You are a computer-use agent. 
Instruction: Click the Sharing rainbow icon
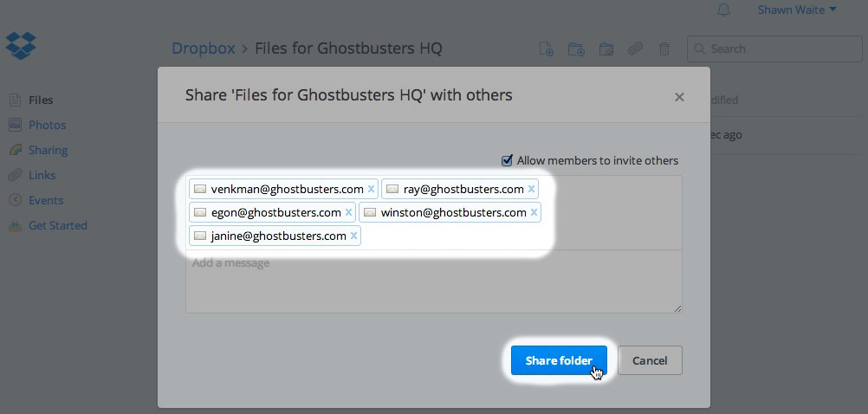[15, 150]
